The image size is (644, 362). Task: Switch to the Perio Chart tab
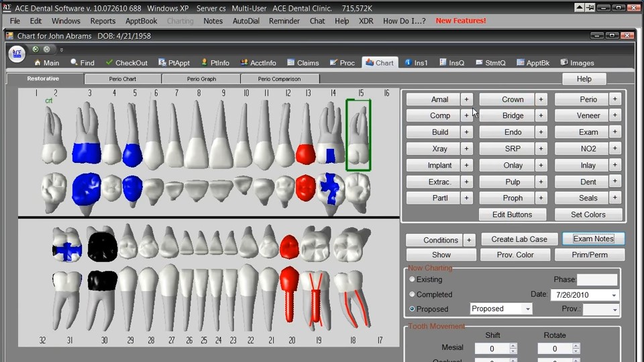click(x=122, y=79)
